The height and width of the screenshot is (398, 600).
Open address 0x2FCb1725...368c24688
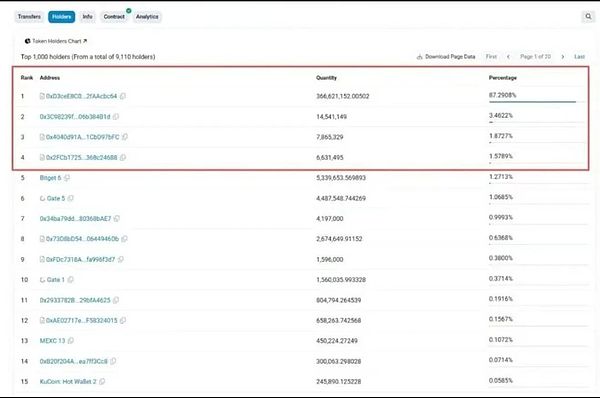click(82, 157)
